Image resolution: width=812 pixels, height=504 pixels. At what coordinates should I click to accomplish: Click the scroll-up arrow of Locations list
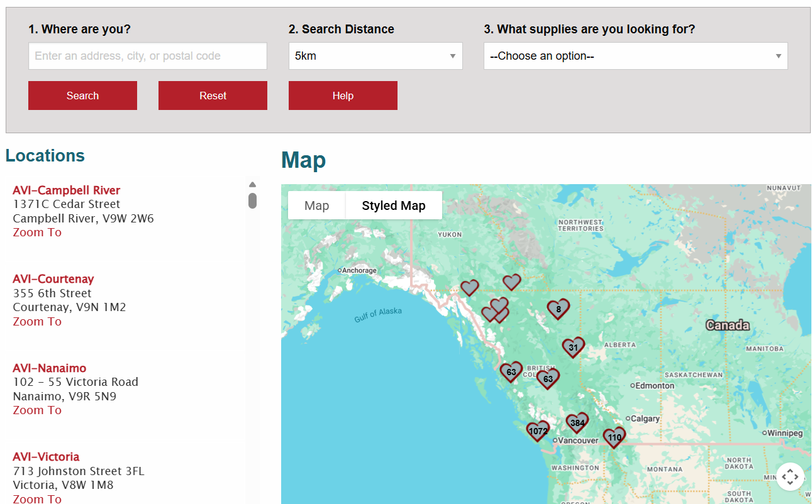click(x=252, y=185)
